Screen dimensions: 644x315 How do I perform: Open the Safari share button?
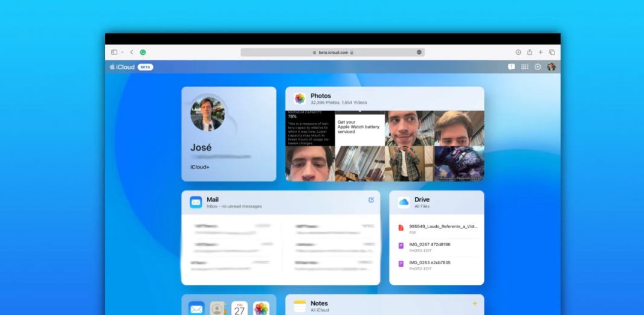[x=529, y=52]
